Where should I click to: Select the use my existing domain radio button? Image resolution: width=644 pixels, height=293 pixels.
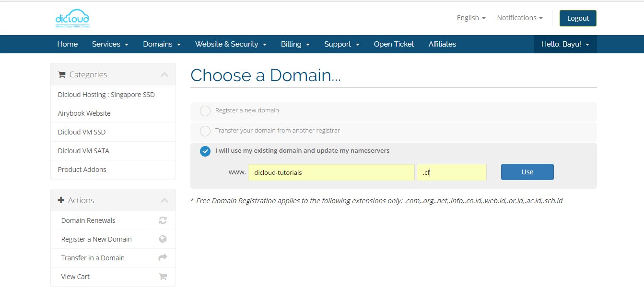205,151
